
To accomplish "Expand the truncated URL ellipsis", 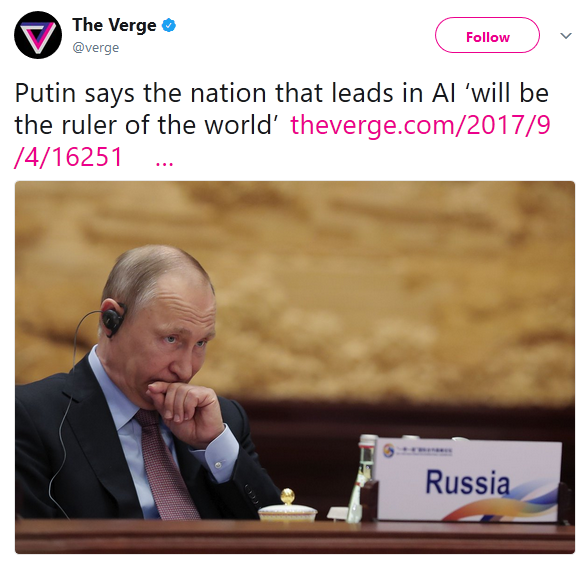I will pos(164,164).
